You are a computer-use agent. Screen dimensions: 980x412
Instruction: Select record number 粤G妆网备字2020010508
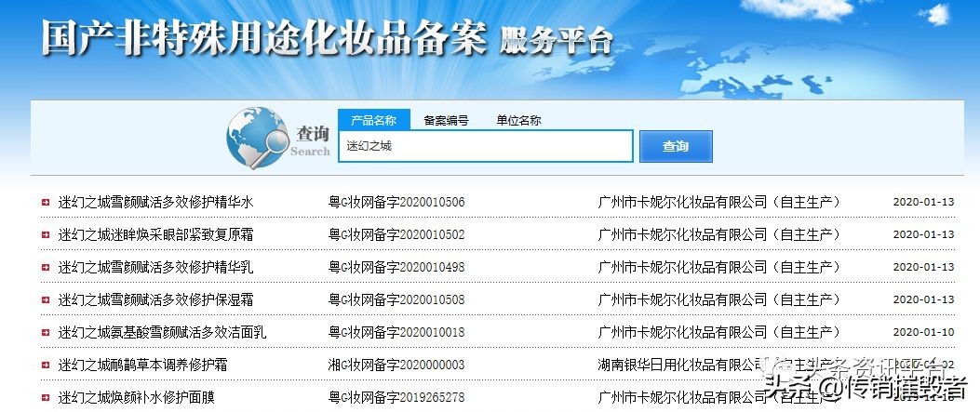click(396, 299)
